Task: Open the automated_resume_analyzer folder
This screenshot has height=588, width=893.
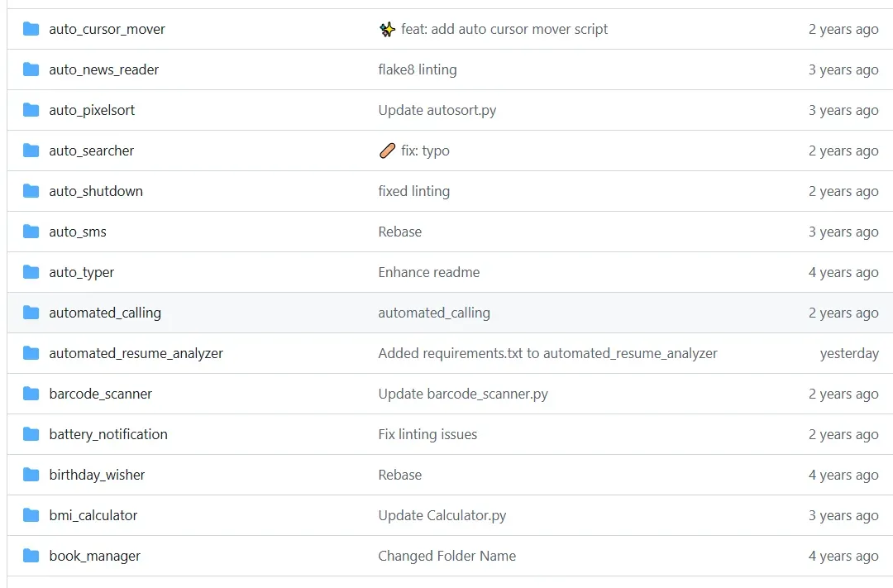Action: point(136,353)
